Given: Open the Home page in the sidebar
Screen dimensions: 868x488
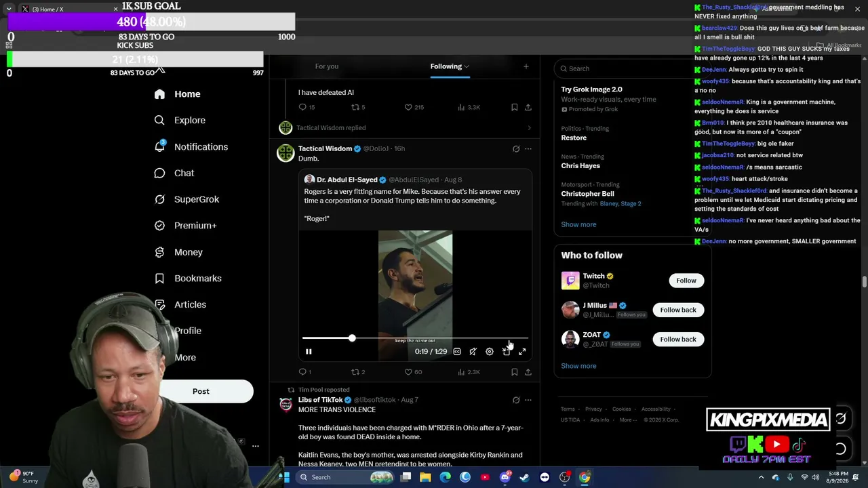Looking at the screenshot, I should (x=177, y=94).
